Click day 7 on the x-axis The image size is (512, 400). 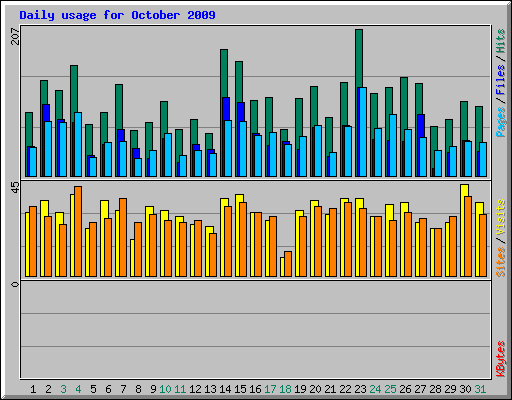[x=123, y=389]
